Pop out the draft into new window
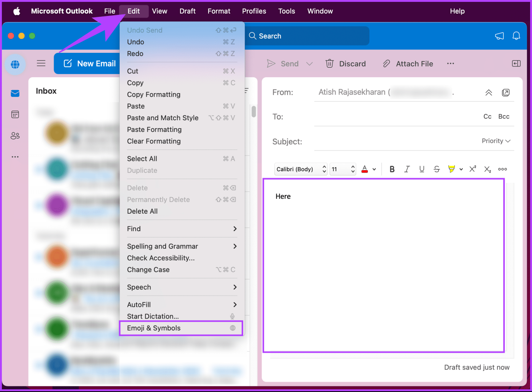This screenshot has height=392, width=532. [506, 92]
